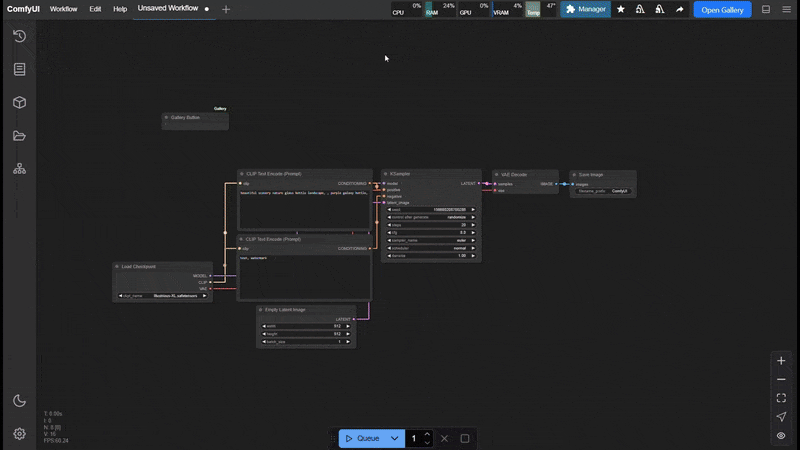This screenshot has width=800, height=450.
Task: Collapse the KSampler node via its dot
Action: coord(385,174)
